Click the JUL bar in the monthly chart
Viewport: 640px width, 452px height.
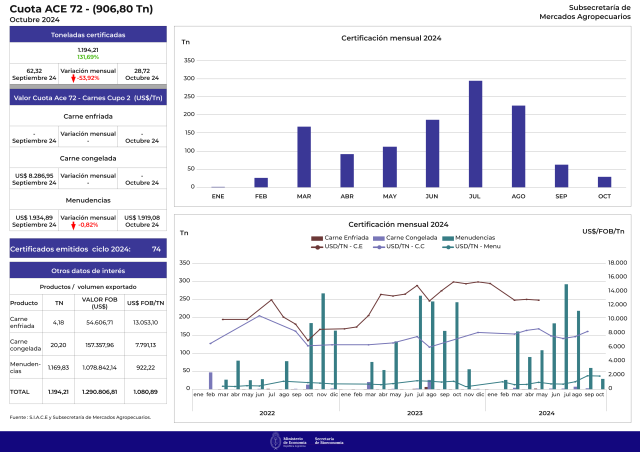coord(476,134)
